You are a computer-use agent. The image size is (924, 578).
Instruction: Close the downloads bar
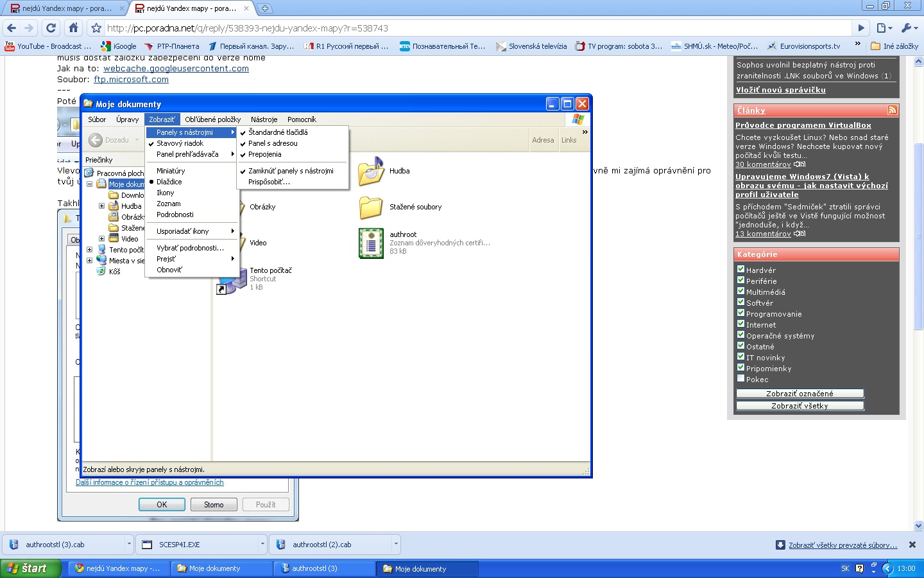[912, 545]
